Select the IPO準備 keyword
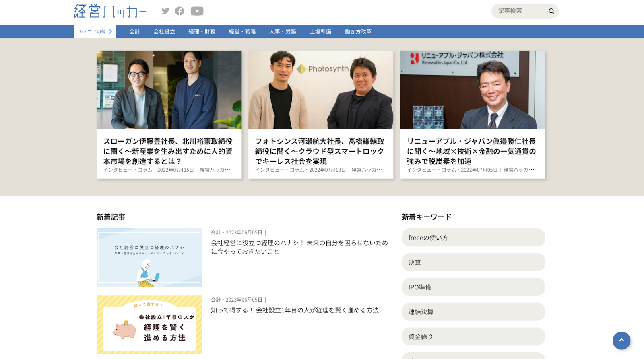This screenshot has height=359, width=644. point(473,287)
